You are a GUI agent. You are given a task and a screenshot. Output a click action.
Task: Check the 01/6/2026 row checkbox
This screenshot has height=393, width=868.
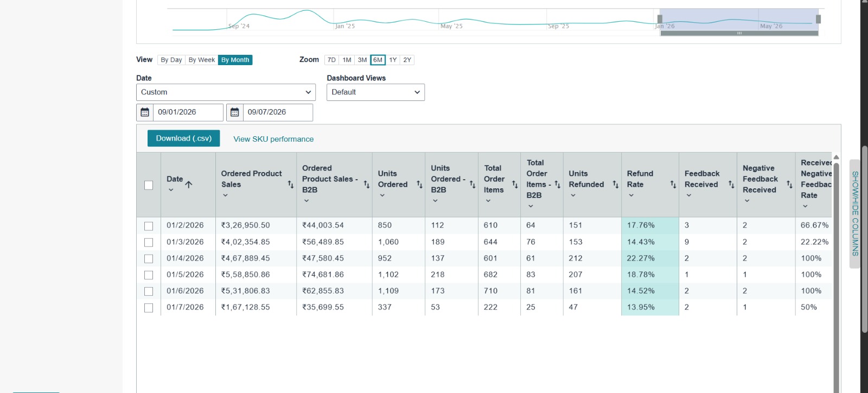coord(149,291)
